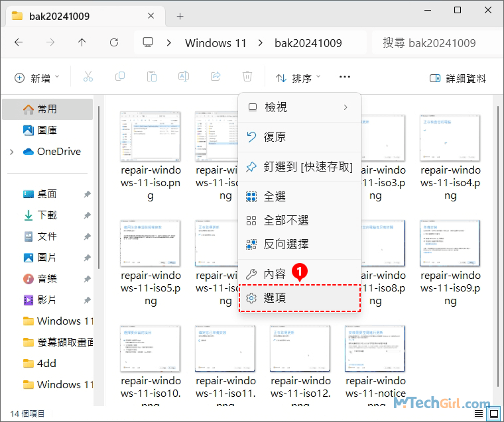Click the Share icon in toolbar
Image resolution: width=504 pixels, height=422 pixels.
click(x=216, y=78)
